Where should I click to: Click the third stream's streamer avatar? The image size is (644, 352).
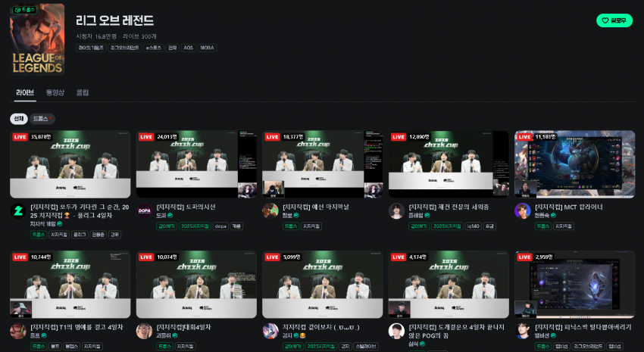270,211
